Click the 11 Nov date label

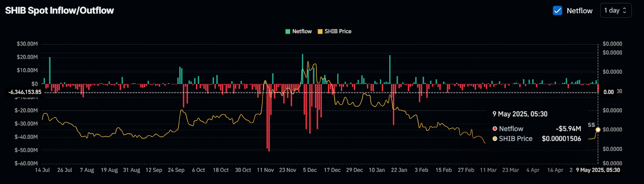tap(265, 170)
